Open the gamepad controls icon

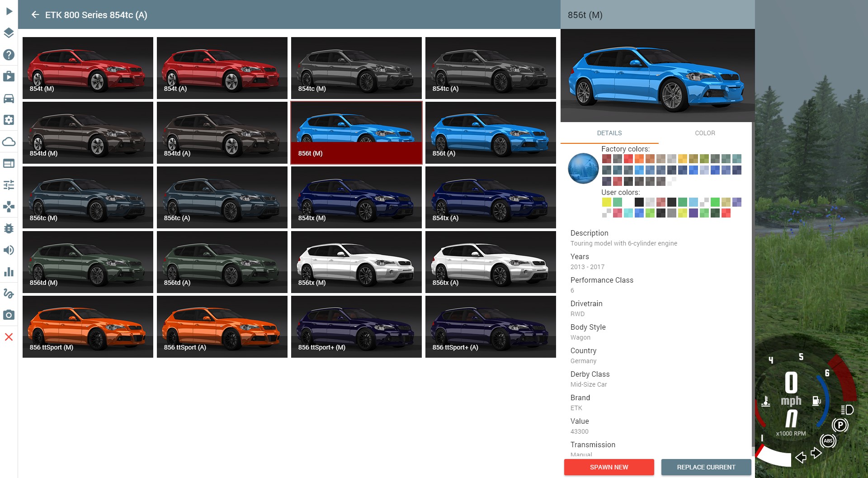pos(9,207)
